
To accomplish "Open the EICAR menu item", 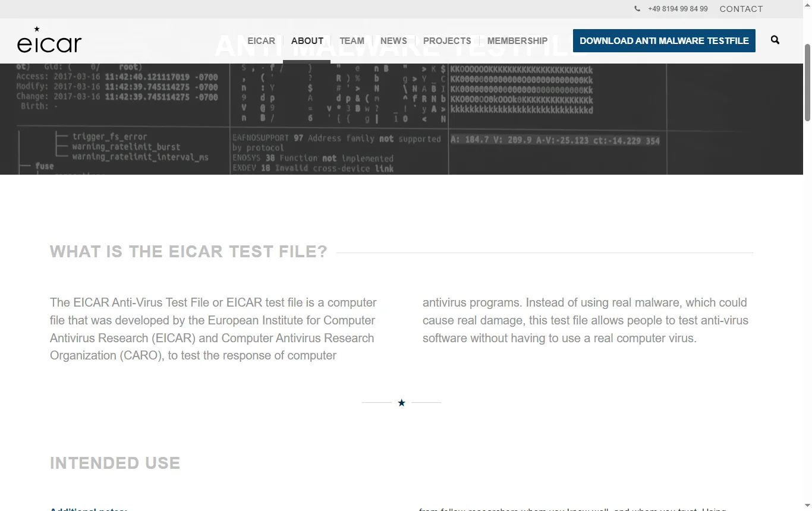I will (x=262, y=41).
